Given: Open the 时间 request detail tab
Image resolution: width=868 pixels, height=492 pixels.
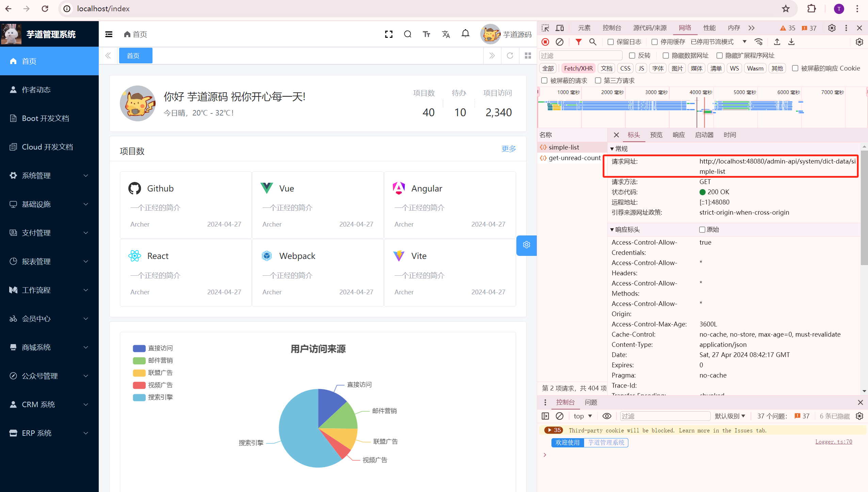Looking at the screenshot, I should coord(730,135).
